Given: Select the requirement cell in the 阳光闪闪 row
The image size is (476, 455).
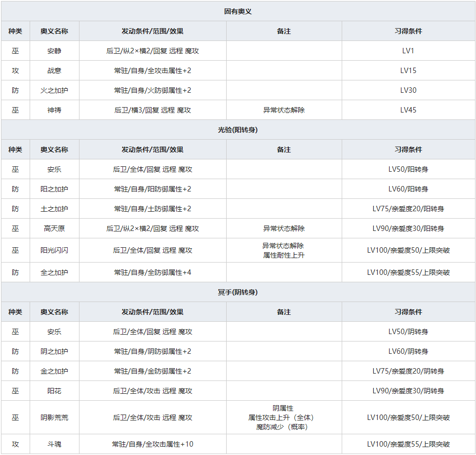Looking at the screenshot, I should pos(408,250).
